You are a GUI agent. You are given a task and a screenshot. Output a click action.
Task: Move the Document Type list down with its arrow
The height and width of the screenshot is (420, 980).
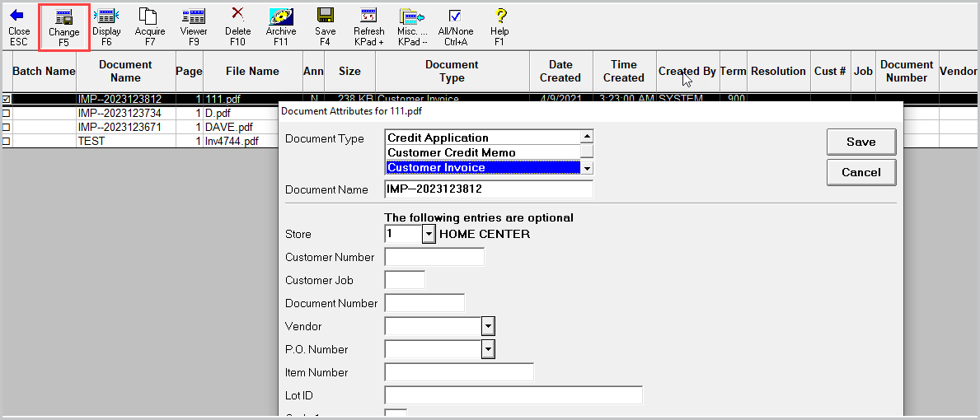coord(586,167)
